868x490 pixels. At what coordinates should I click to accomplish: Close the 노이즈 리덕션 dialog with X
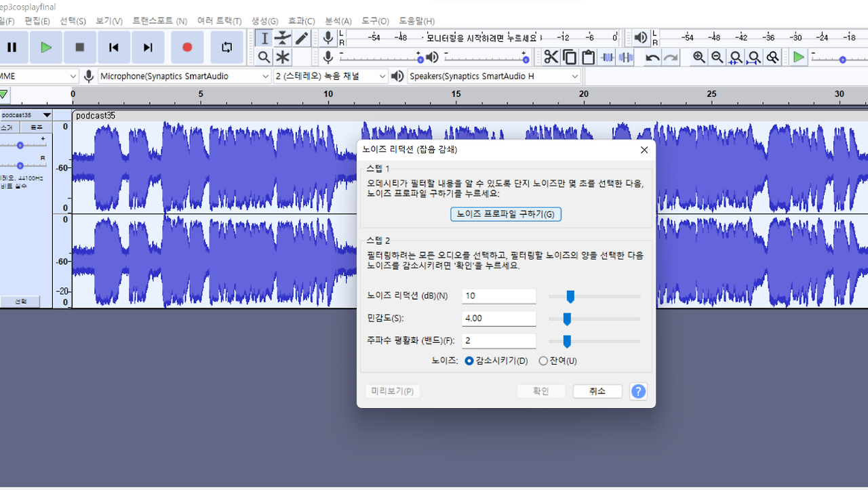tap(644, 150)
